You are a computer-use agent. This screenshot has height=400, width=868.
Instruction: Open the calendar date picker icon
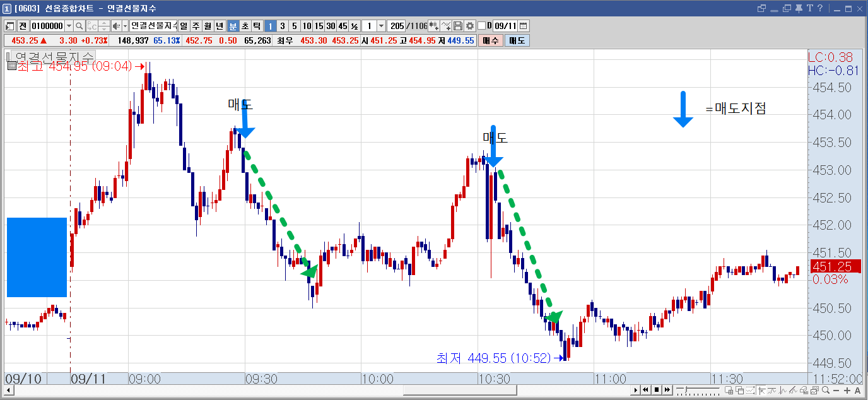click(x=524, y=26)
